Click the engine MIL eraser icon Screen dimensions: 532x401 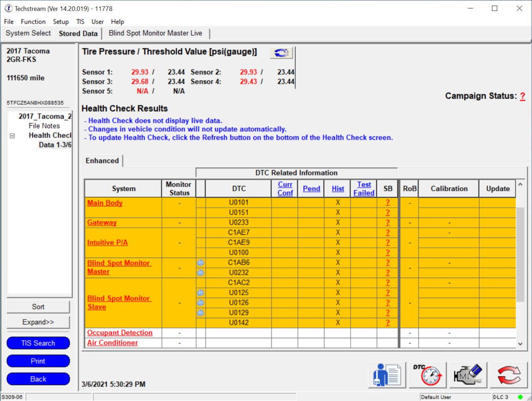(x=468, y=375)
